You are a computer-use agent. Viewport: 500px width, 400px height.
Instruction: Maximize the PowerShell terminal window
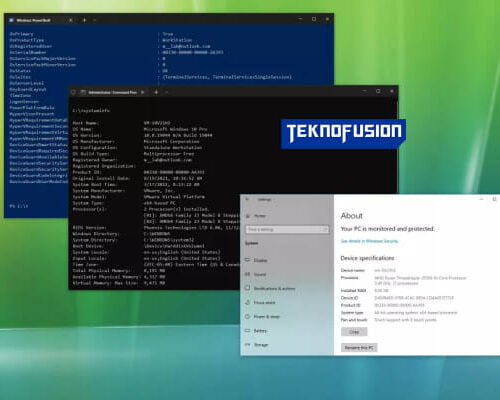[x=314, y=19]
